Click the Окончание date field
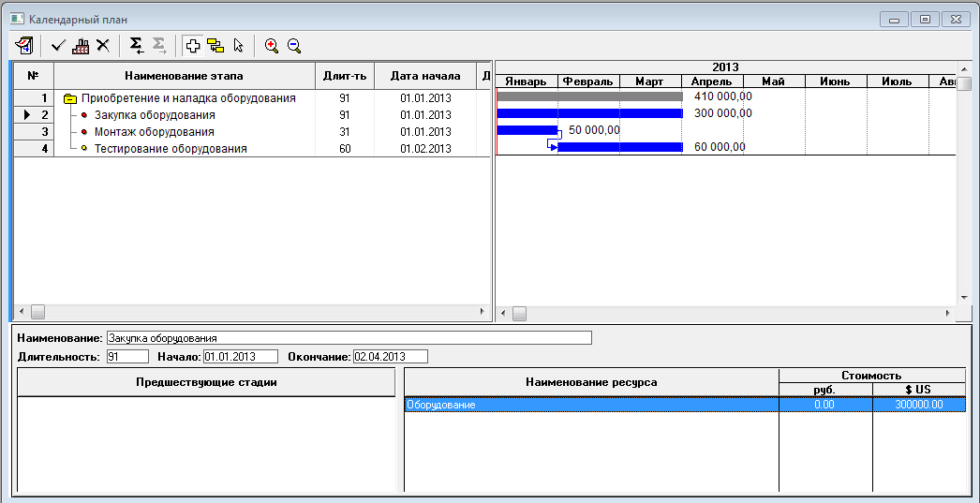 click(390, 357)
